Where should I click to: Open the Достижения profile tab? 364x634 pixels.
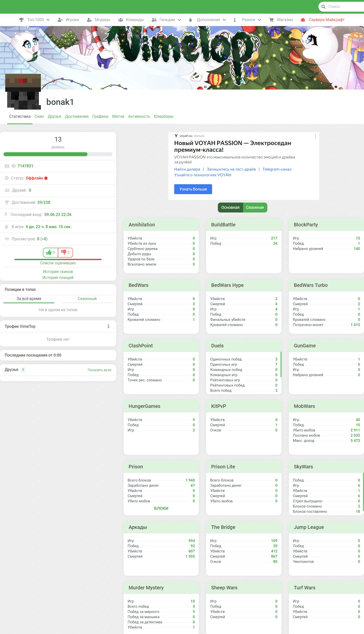coord(77,116)
